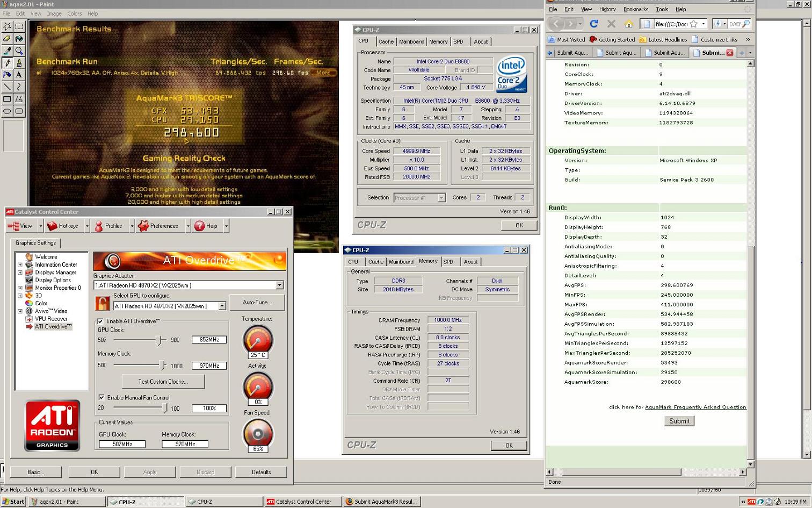Click the Basic button in Catalyst Control Center
Image resolution: width=812 pixels, height=508 pixels.
36,472
